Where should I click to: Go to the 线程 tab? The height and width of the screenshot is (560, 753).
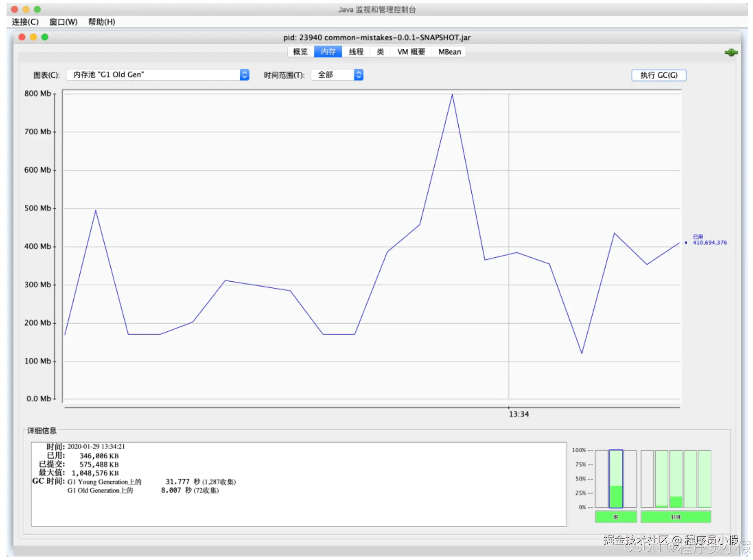pyautogui.click(x=356, y=52)
